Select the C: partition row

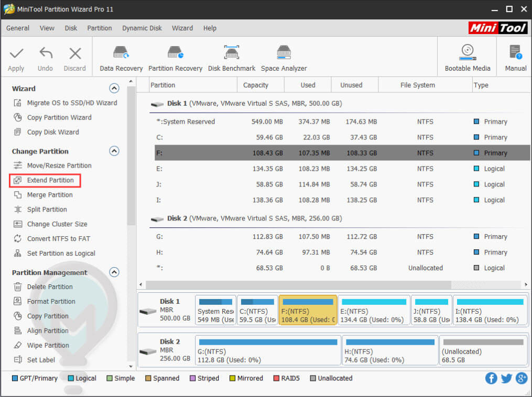(342, 137)
